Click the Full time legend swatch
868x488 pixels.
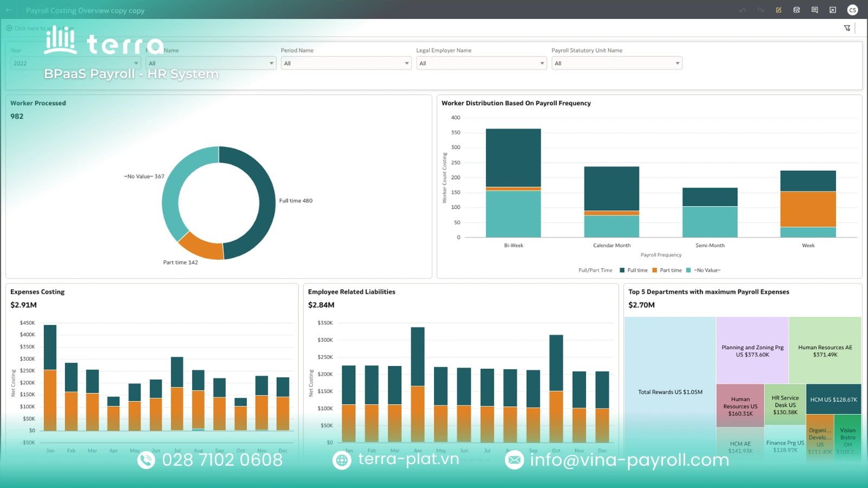(622, 270)
